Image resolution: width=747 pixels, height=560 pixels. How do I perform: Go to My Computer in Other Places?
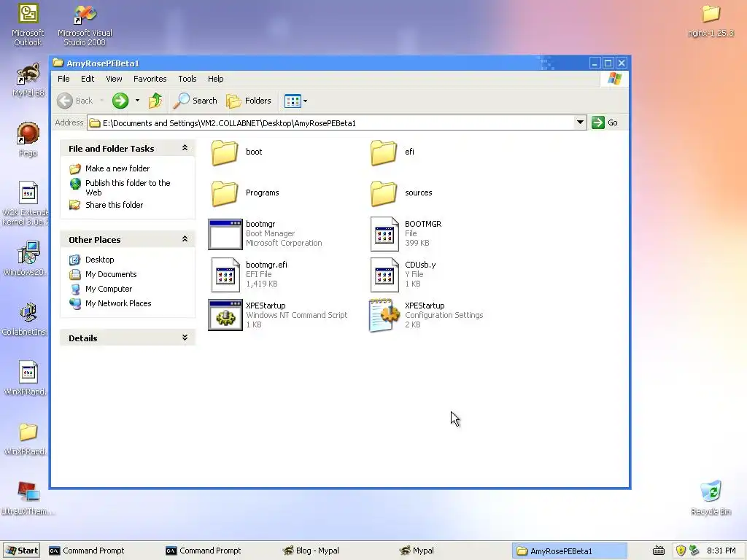[109, 289]
